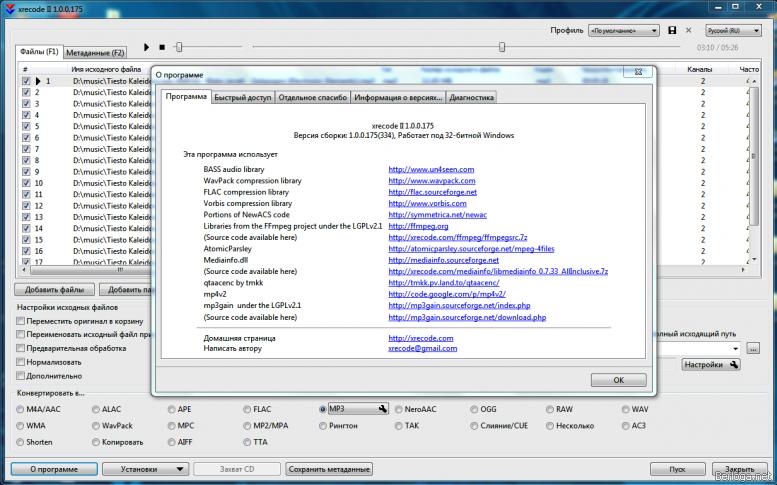Screen dimensions: 777x485
Task: Toggle checkbox of file row 10
Action: point(26,183)
